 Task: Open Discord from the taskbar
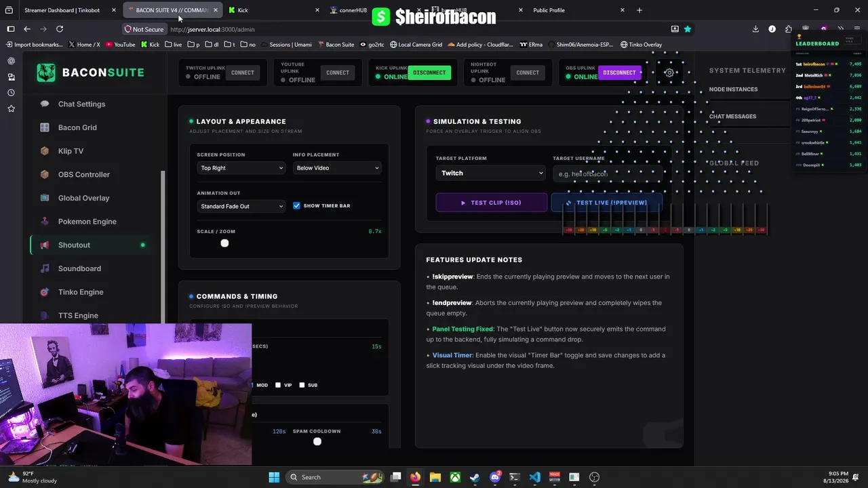click(495, 477)
